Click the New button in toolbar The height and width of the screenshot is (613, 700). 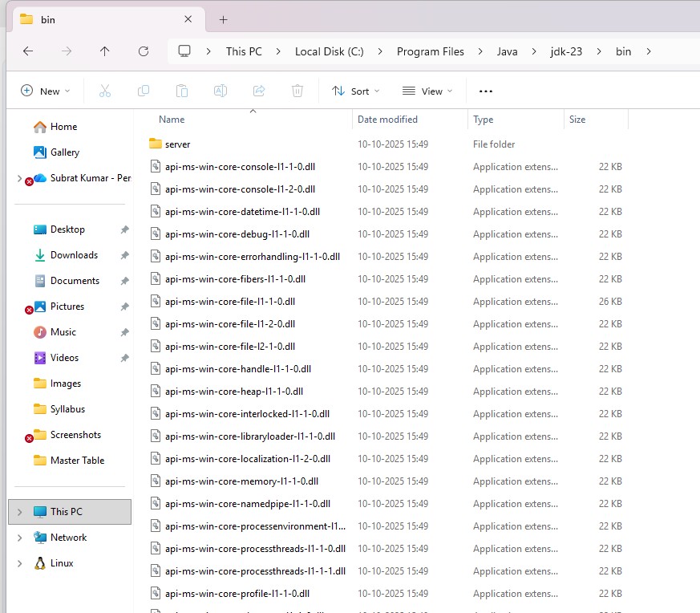(45, 91)
